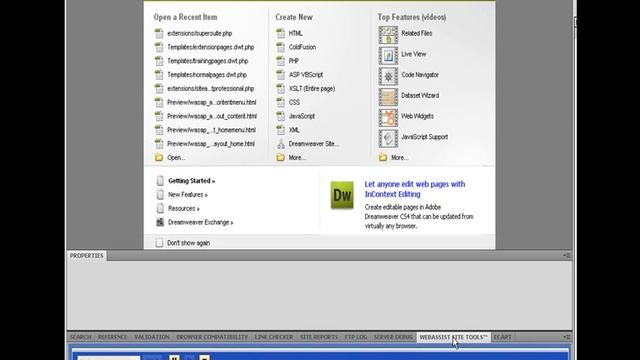Create new JavaScript file icon

280,116
